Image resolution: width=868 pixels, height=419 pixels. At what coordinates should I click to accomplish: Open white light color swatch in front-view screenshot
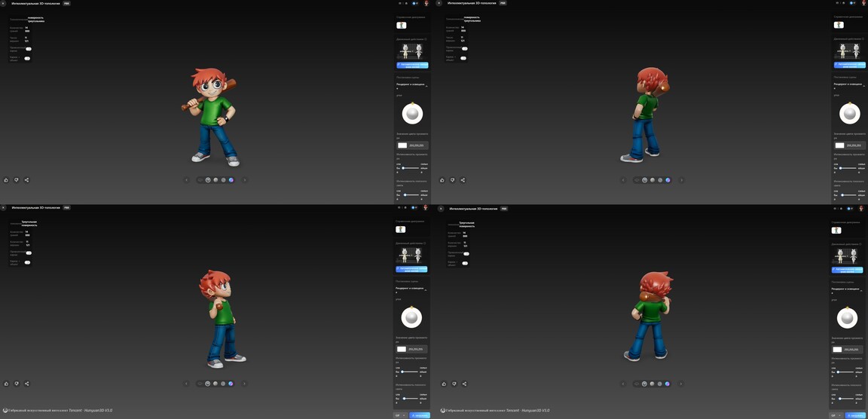point(402,145)
